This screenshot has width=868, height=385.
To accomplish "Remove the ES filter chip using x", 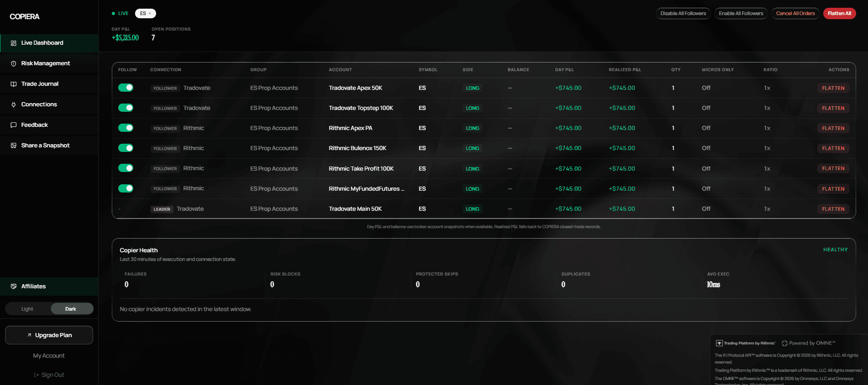I will coord(150,14).
